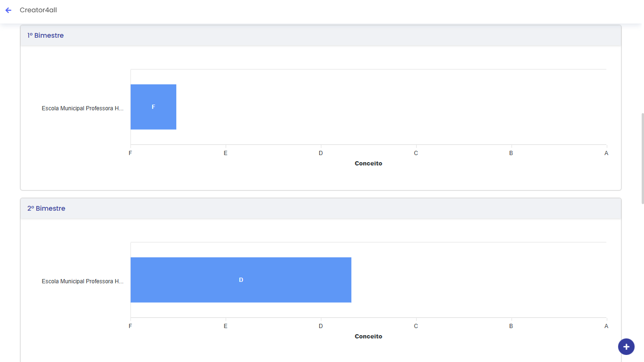Click the page vertical scrollbar thumb
The width and height of the screenshot is (644, 362).
642,158
